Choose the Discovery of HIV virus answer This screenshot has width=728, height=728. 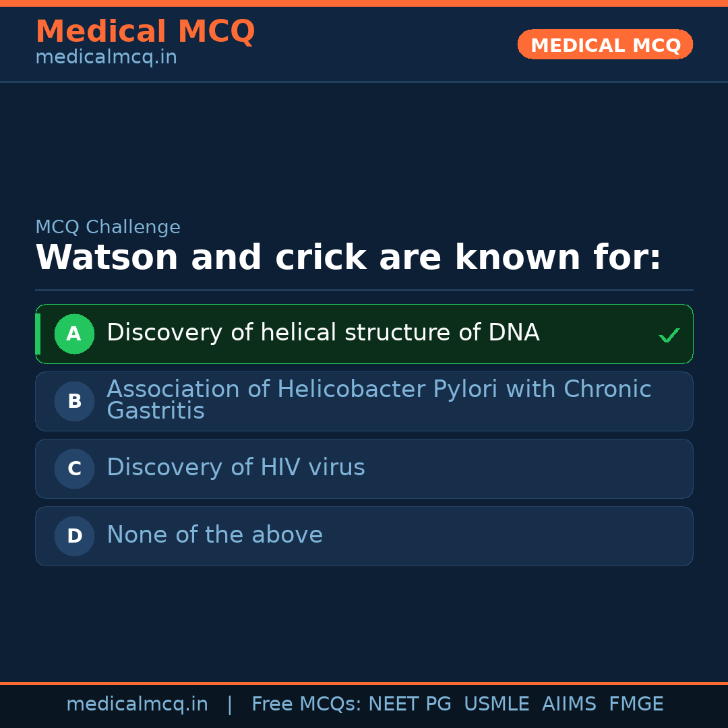pos(235,468)
